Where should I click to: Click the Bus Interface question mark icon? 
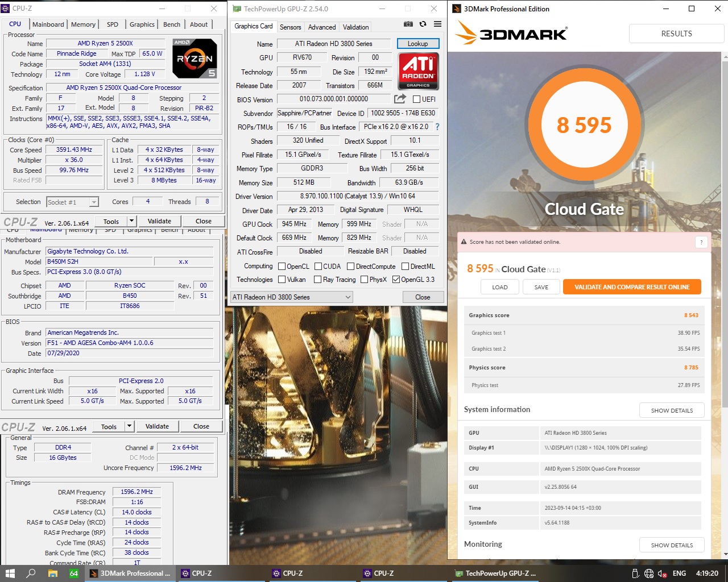pos(437,127)
